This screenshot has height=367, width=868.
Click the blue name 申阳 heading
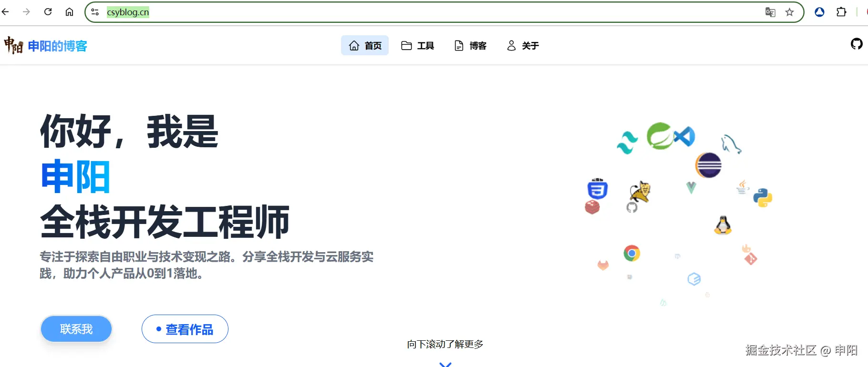(75, 177)
